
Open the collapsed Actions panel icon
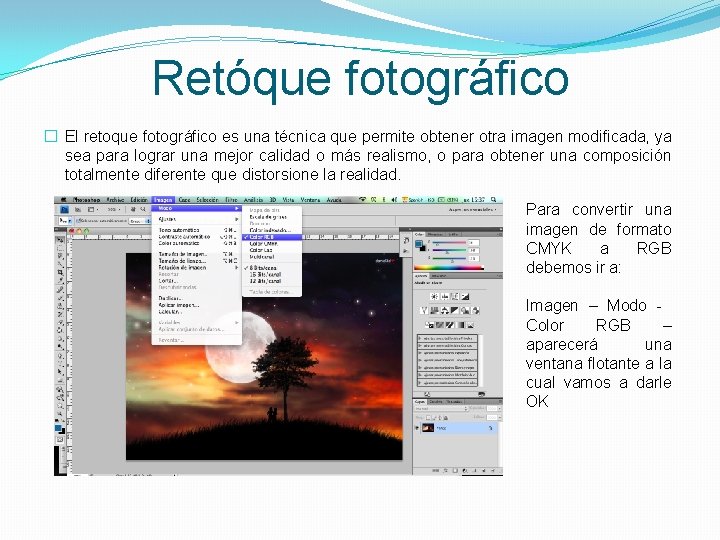tap(406, 251)
